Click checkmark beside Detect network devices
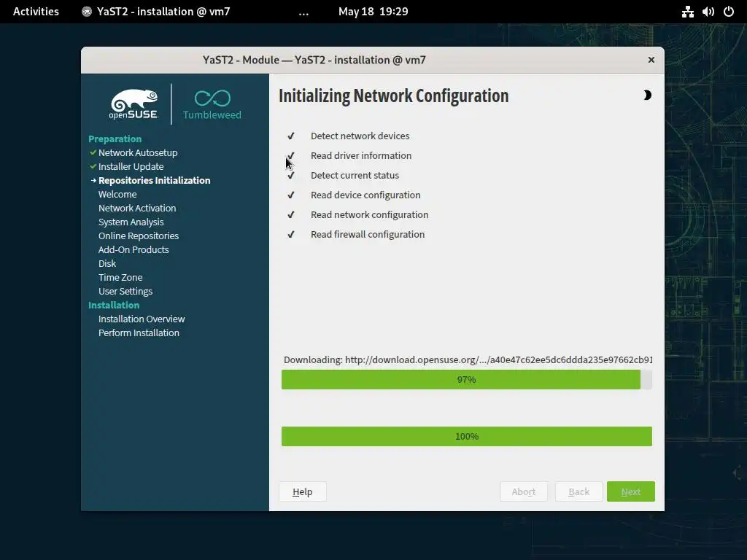 click(x=290, y=136)
